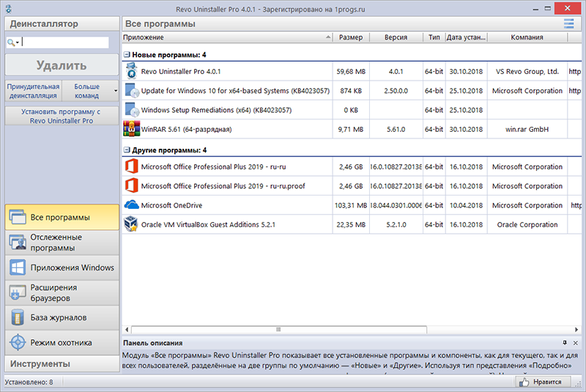Select Oracle VM VirtualBox Guest Additions 5.2.1
The width and height of the screenshot is (586, 392).
(x=208, y=225)
